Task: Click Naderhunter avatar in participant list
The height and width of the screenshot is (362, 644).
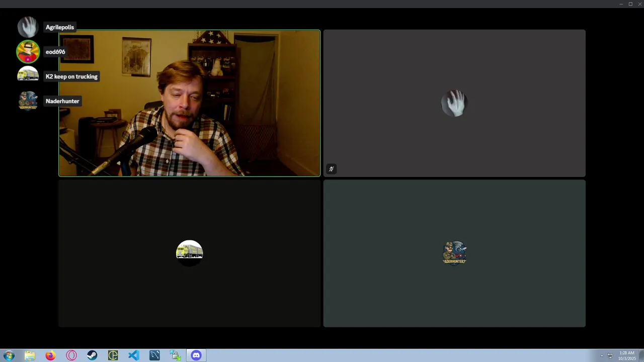Action: 28,101
